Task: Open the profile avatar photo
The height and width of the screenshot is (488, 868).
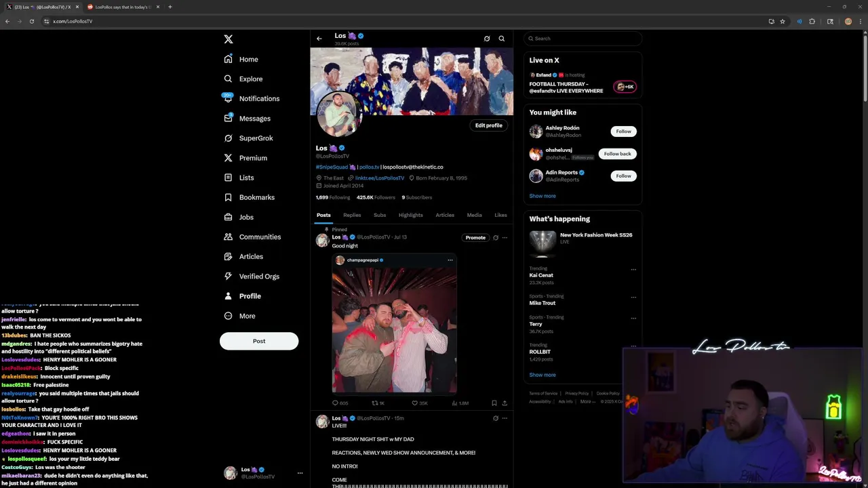Action: pos(340,113)
